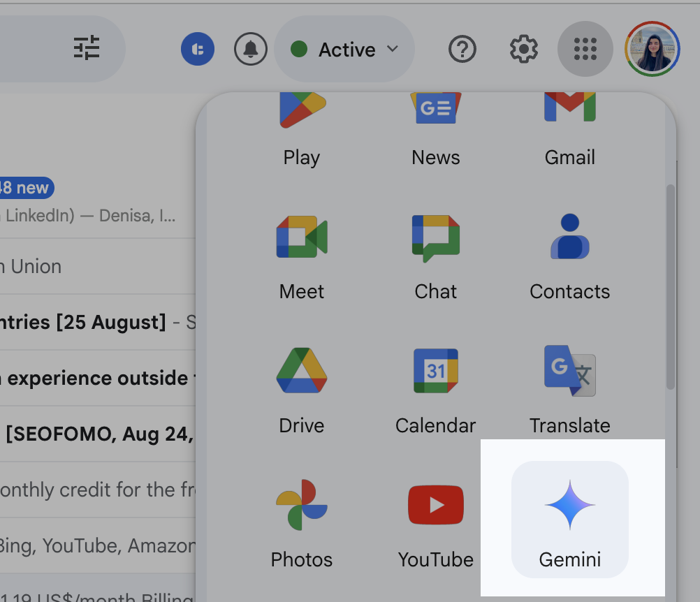Click the notifications bell icon

coord(250,49)
